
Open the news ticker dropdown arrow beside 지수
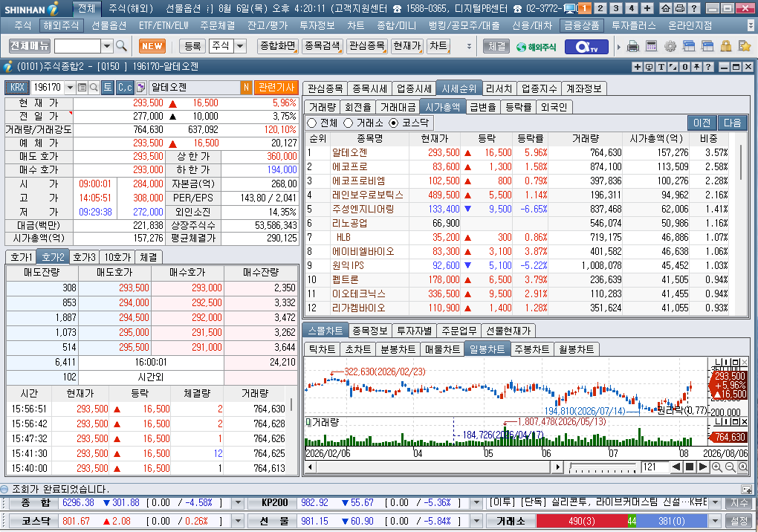click(715, 503)
